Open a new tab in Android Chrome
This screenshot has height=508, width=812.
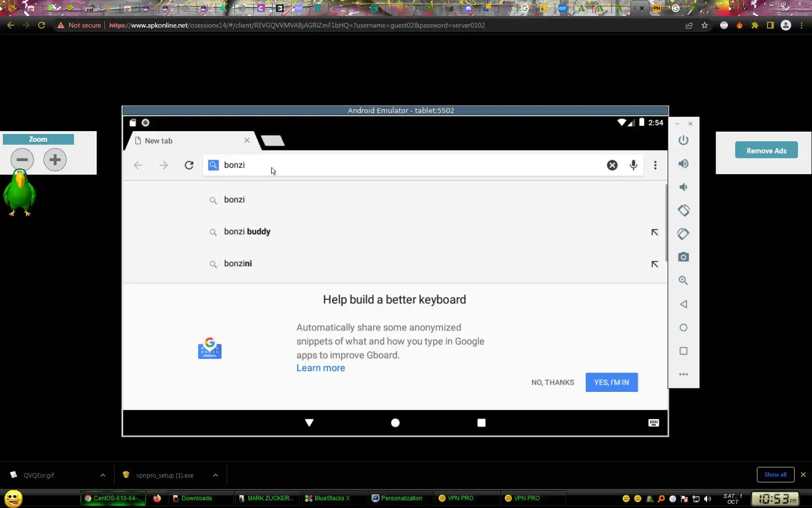(273, 141)
